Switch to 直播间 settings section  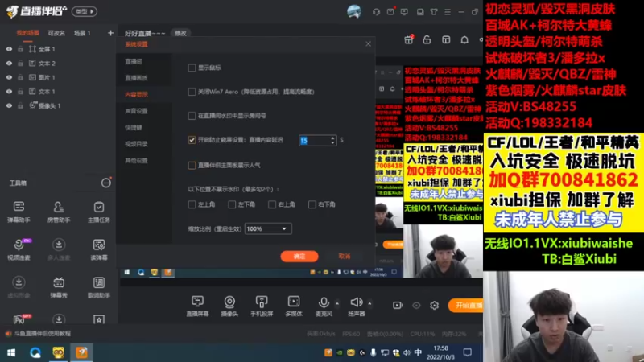click(x=134, y=62)
